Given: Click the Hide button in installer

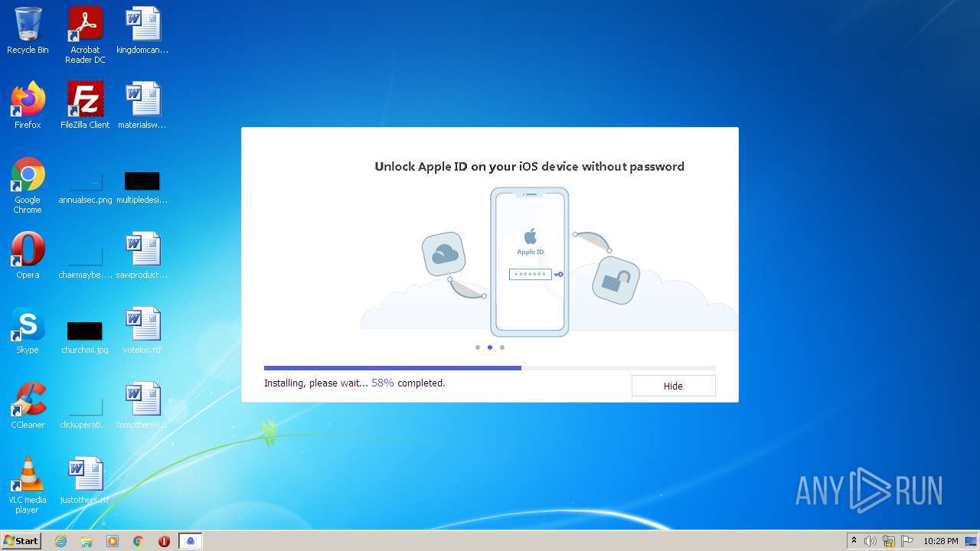Looking at the screenshot, I should [673, 386].
